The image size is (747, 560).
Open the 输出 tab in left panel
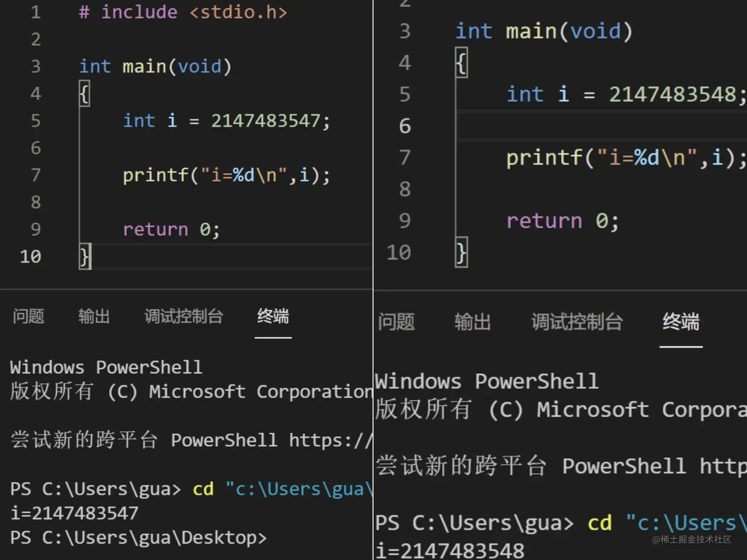pos(94,316)
